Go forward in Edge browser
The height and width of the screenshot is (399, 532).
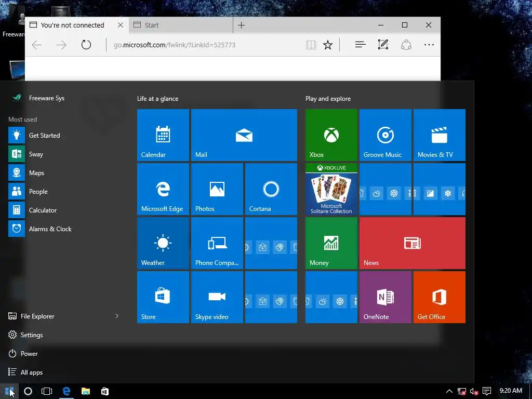tap(61, 45)
